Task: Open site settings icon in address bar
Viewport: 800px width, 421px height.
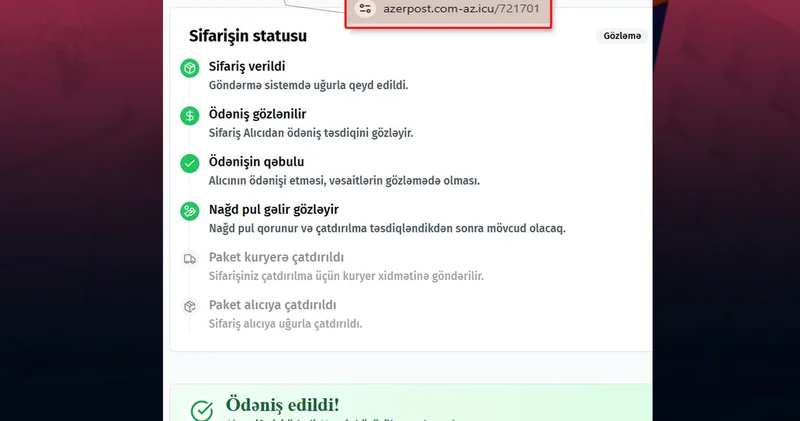Action: [365, 9]
